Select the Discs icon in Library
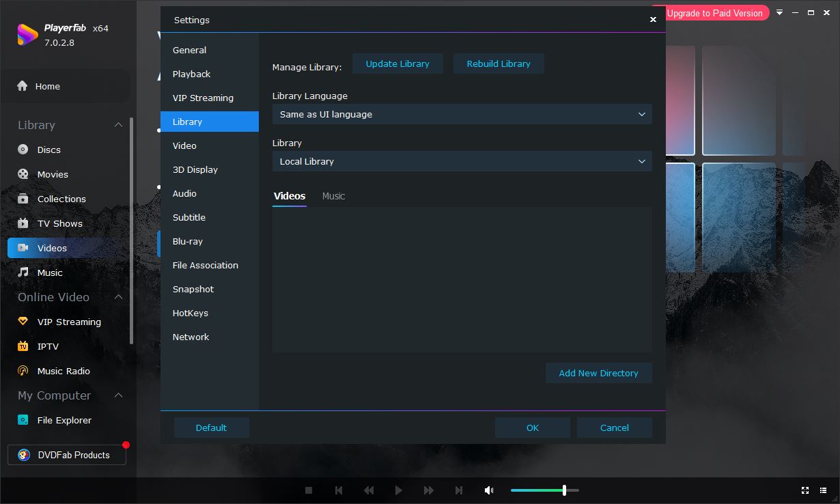This screenshot has width=840, height=504. coord(23,150)
